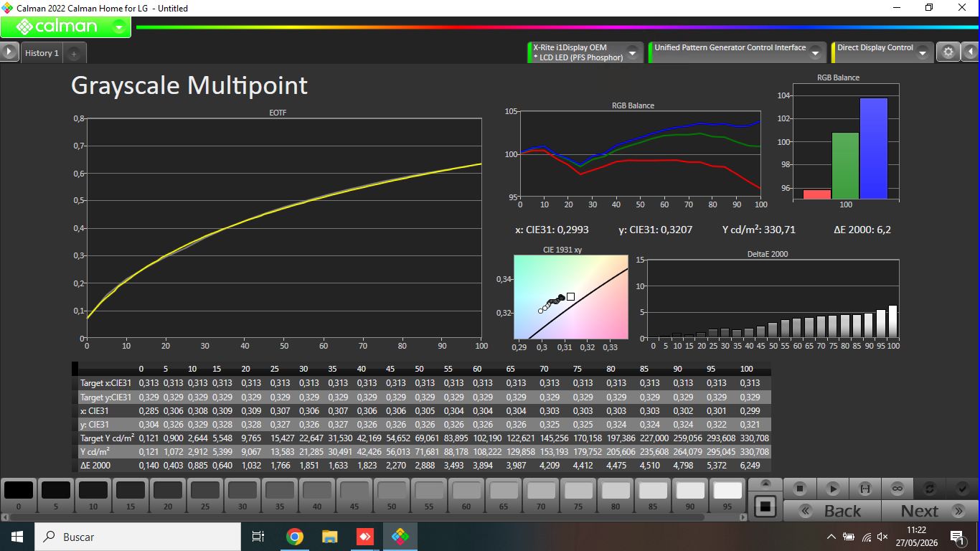Click the stop measurement button
This screenshot has width=980, height=551.
pos(800,489)
